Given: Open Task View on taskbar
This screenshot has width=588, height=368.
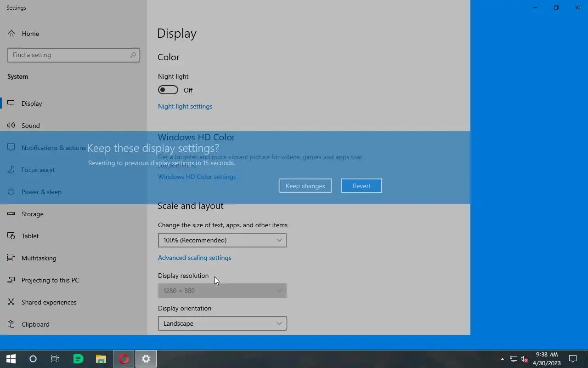Looking at the screenshot, I should coord(55,359).
